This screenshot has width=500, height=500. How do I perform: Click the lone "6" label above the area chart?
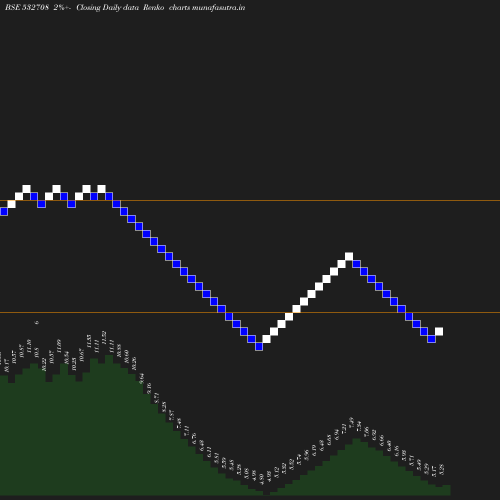[37, 322]
